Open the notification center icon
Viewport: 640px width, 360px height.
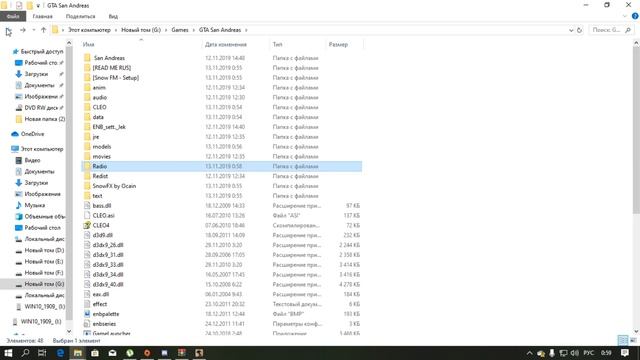[625, 353]
